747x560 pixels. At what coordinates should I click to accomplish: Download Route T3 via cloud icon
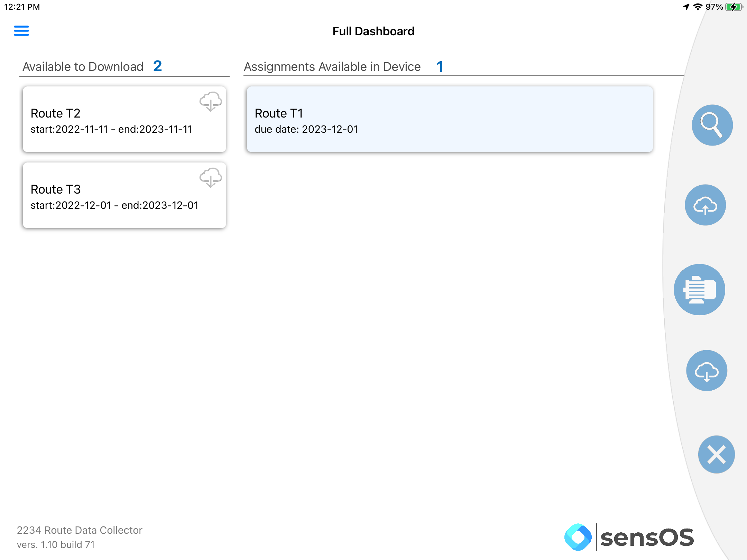[211, 177]
